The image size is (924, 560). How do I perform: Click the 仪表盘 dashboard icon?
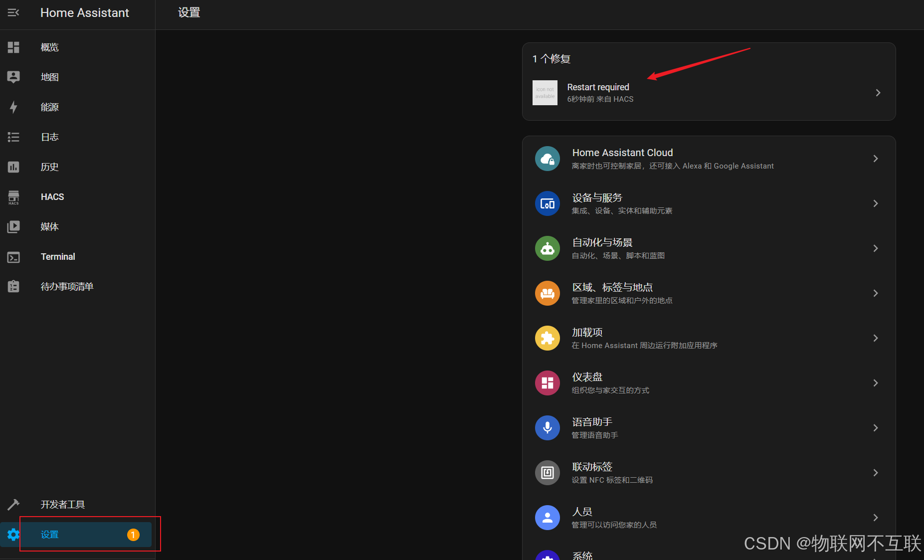[548, 383]
